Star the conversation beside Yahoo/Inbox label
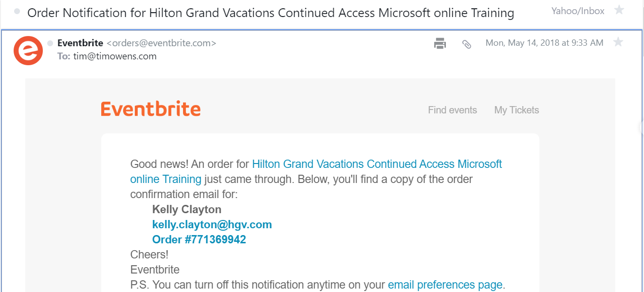Viewport: 644px width, 292px height. click(619, 10)
